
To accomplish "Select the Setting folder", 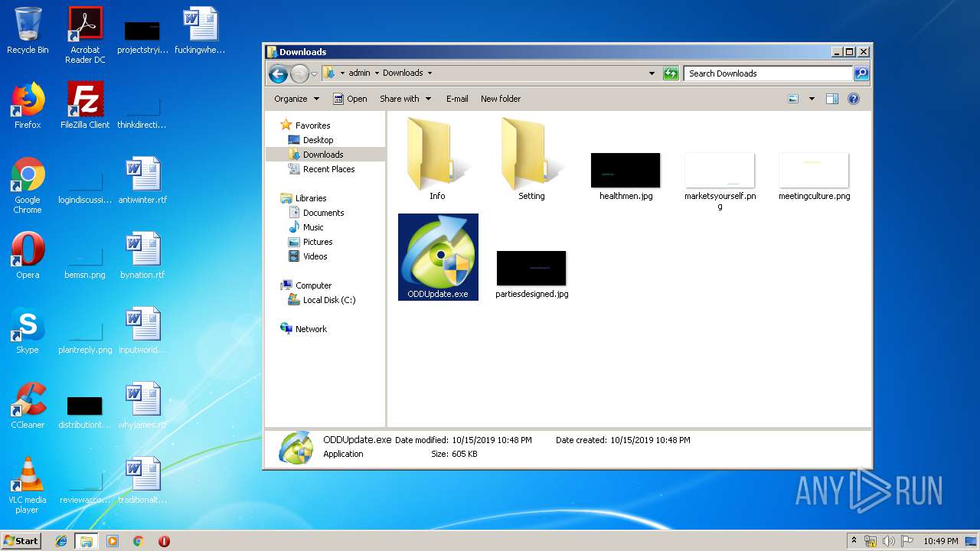I will pos(531,158).
